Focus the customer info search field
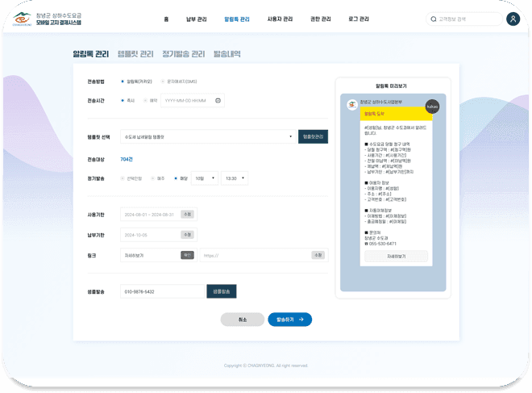Screen dimensions: 532x393 coord(464,19)
